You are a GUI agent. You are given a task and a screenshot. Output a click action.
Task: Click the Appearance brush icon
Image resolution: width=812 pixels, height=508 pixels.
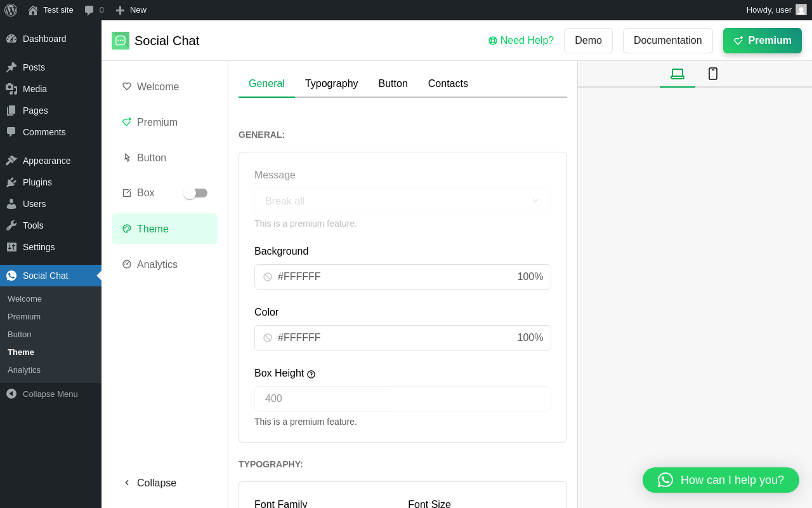[11, 161]
